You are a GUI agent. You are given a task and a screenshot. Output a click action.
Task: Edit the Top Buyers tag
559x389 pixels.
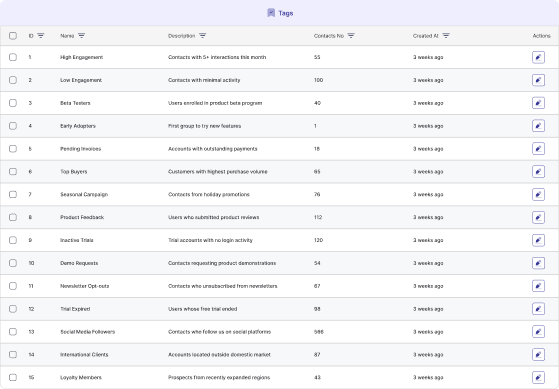coord(538,172)
